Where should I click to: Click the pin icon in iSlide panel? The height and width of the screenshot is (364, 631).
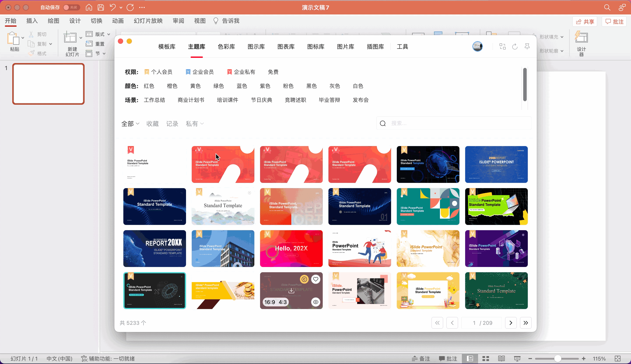click(x=527, y=46)
